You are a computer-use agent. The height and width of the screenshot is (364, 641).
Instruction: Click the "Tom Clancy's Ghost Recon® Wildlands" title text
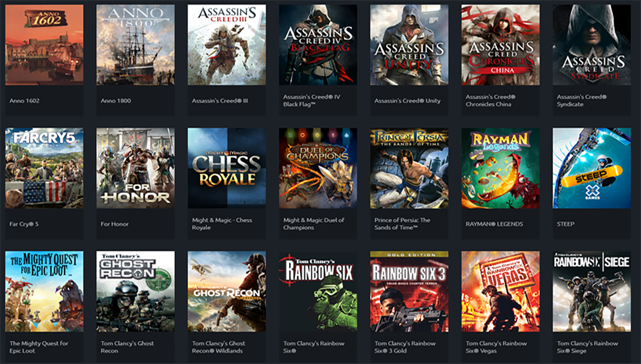(x=218, y=347)
